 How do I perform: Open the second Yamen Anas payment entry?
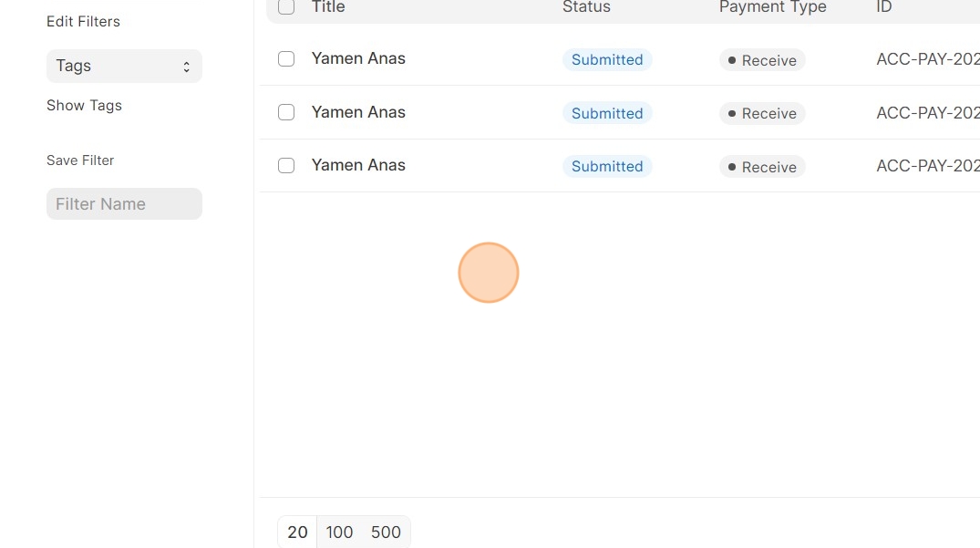[358, 112]
